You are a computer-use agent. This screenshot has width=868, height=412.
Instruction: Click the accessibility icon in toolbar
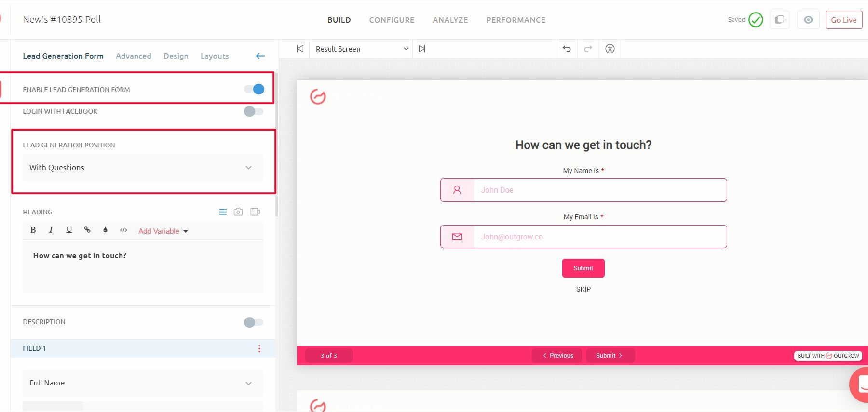point(610,49)
